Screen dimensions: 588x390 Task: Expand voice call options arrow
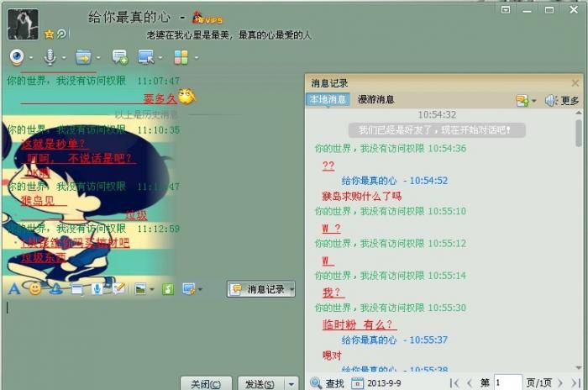pyautogui.click(x=64, y=58)
